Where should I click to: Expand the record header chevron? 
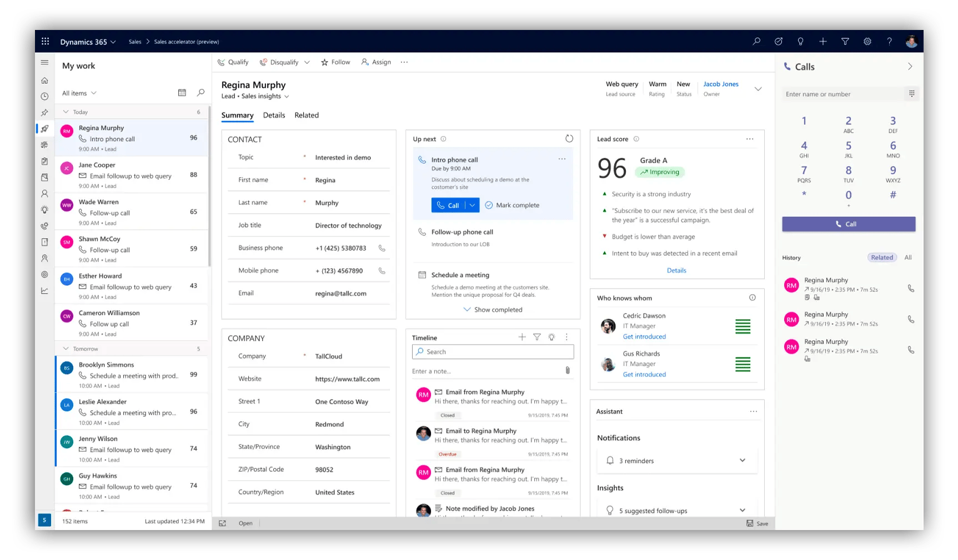(x=758, y=89)
